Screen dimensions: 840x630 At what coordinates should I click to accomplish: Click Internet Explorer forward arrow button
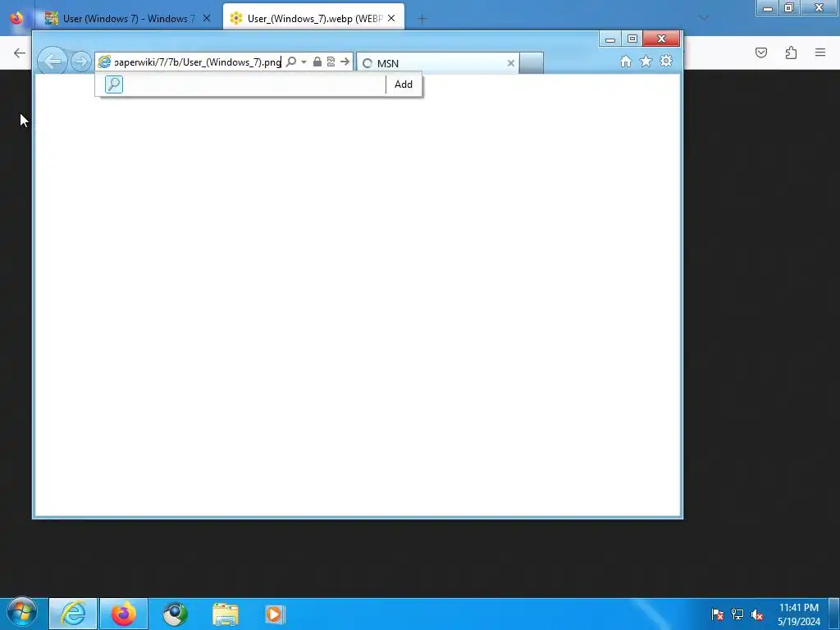click(x=81, y=62)
